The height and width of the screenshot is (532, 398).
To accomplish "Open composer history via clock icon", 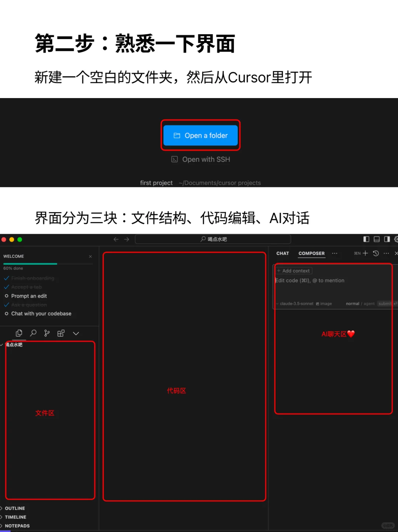I will 376,253.
